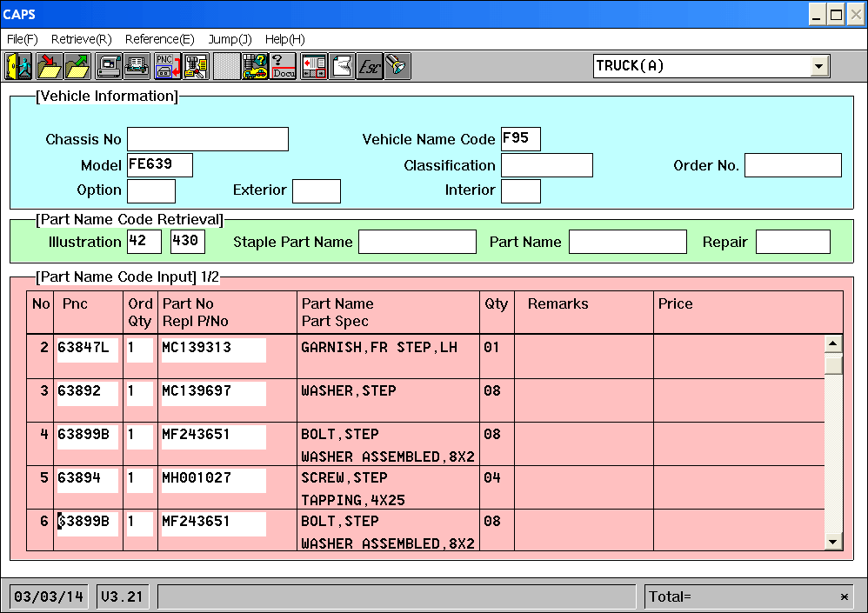Click the Classification input field
The width and height of the screenshot is (868, 613).
tap(547, 165)
